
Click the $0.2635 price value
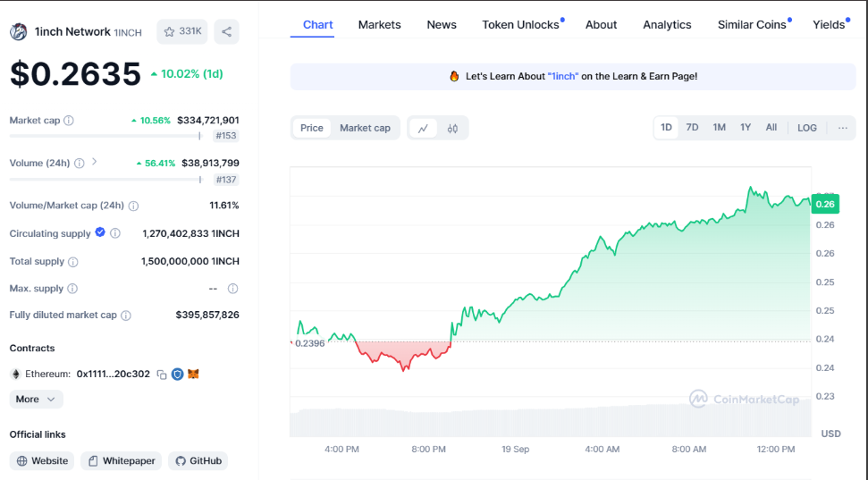(x=76, y=73)
